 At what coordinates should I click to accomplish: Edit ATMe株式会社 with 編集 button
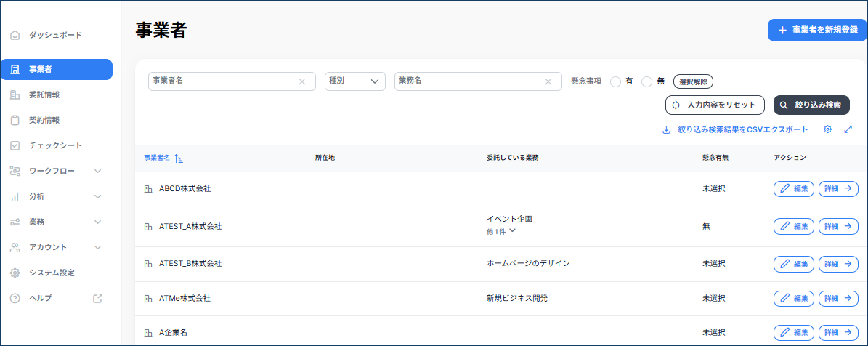pyautogui.click(x=793, y=299)
